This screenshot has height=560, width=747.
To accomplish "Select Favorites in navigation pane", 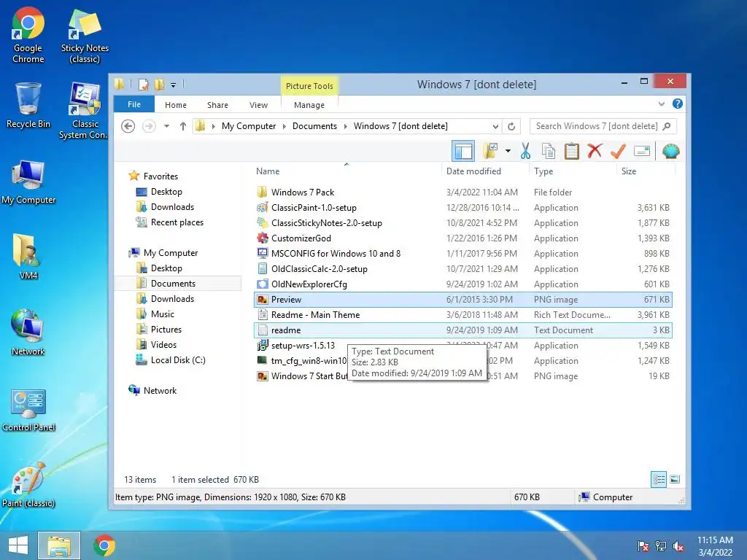I will tap(160, 176).
